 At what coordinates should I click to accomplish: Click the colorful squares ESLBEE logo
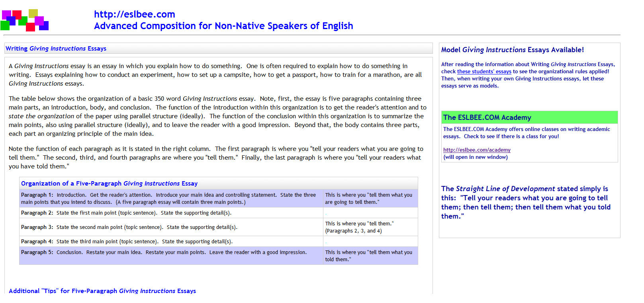(25, 20)
